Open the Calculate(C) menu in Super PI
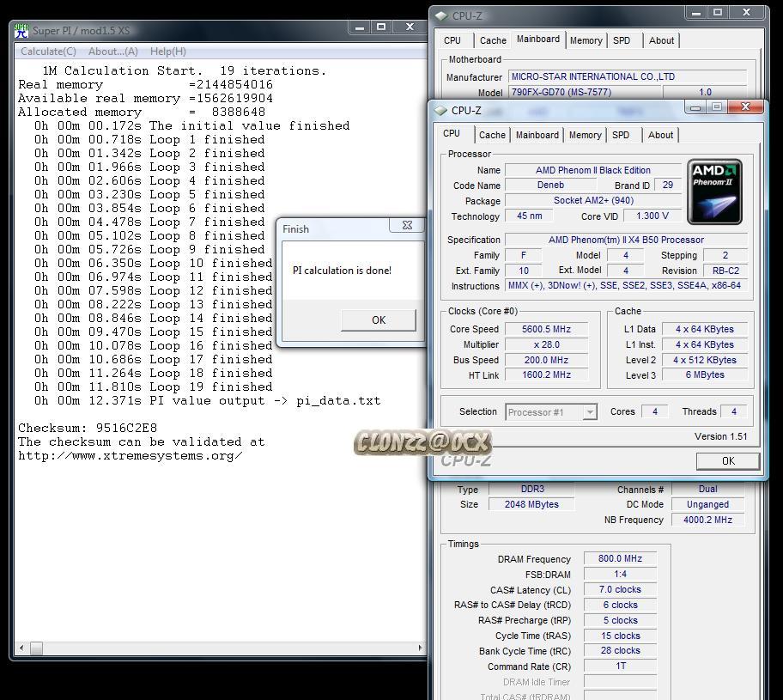783x700 pixels. click(48, 52)
